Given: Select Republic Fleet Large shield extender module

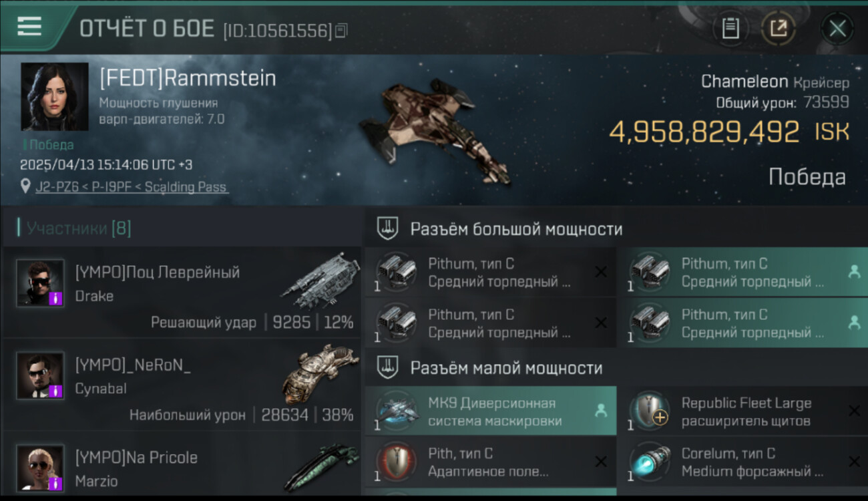Looking at the screenshot, I should pos(742,411).
